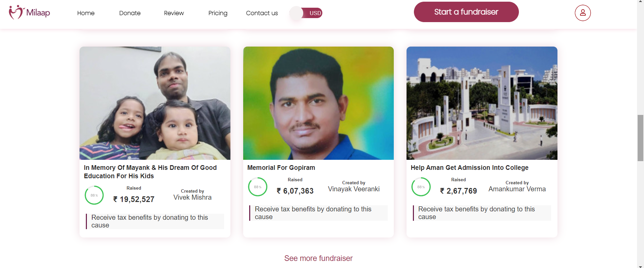This screenshot has height=268, width=644.
Task: Click creator name Vivek Mishra
Action: pos(193,197)
